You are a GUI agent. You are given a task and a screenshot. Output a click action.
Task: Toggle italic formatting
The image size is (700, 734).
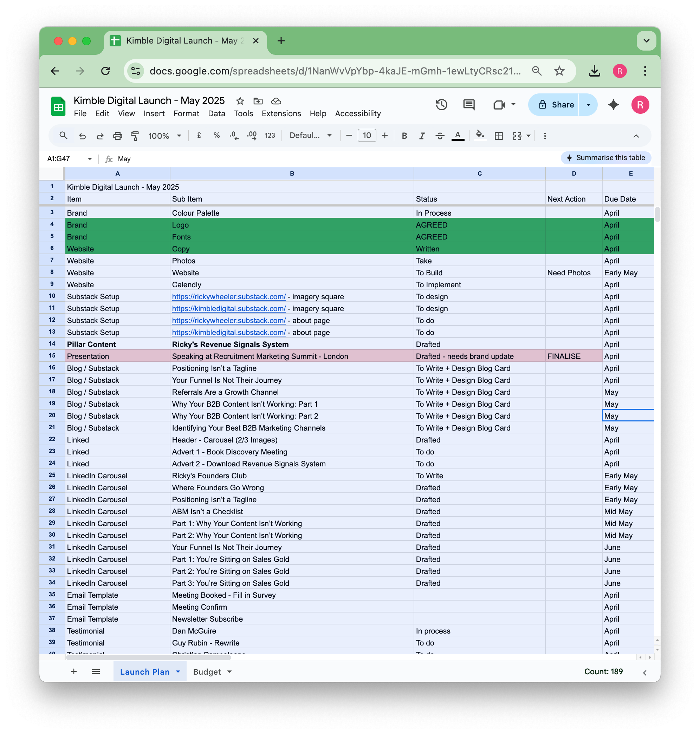tap(422, 136)
